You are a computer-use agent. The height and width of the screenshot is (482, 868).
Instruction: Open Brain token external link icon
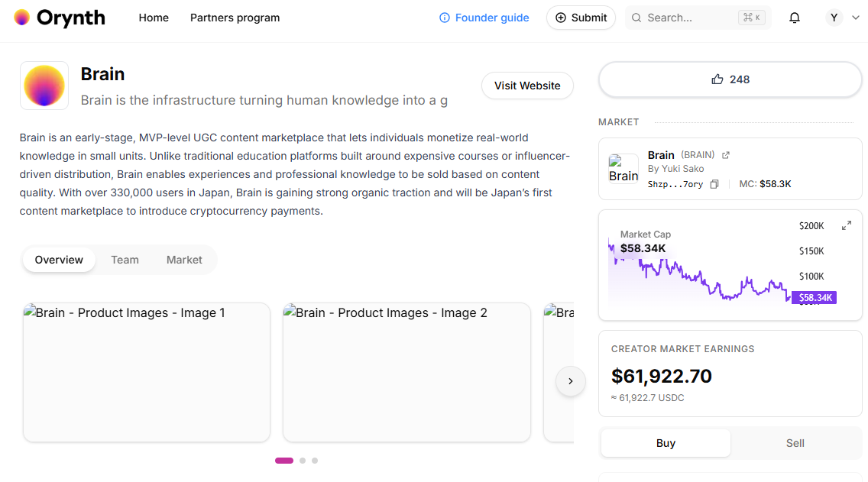[x=726, y=155]
